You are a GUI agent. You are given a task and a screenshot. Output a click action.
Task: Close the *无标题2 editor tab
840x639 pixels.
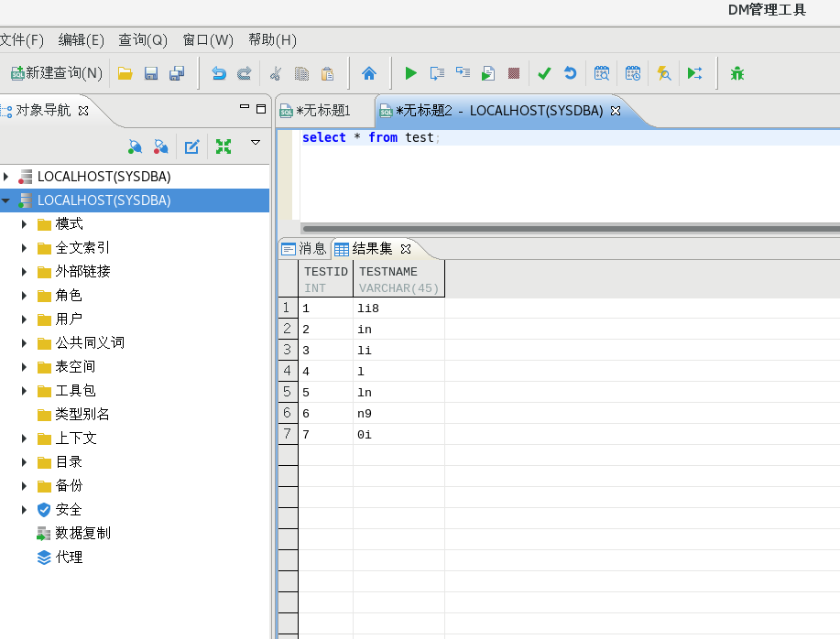(x=616, y=111)
